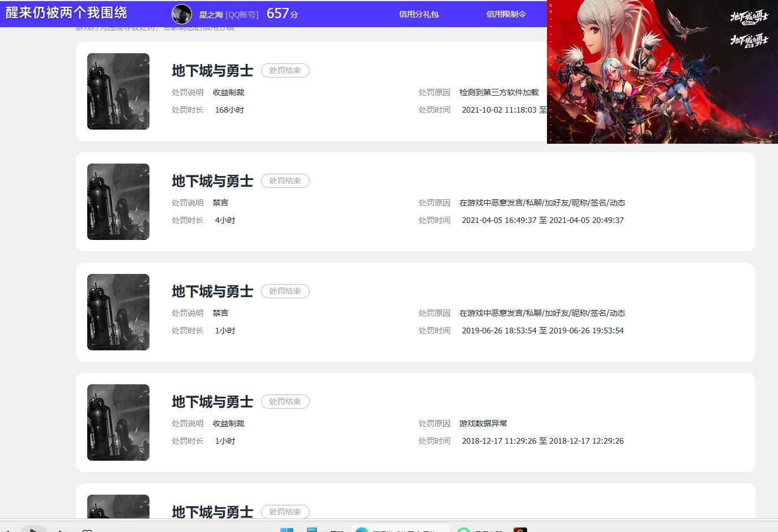Click 地下城与勇士 title in 2019-06-26 record
778x532 pixels.
click(212, 291)
